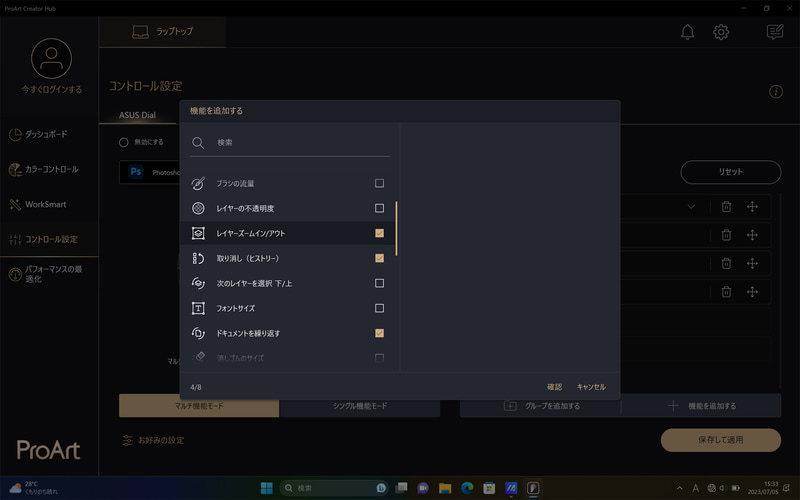
Task: Click the move handle in the chevron row
Action: (x=752, y=207)
